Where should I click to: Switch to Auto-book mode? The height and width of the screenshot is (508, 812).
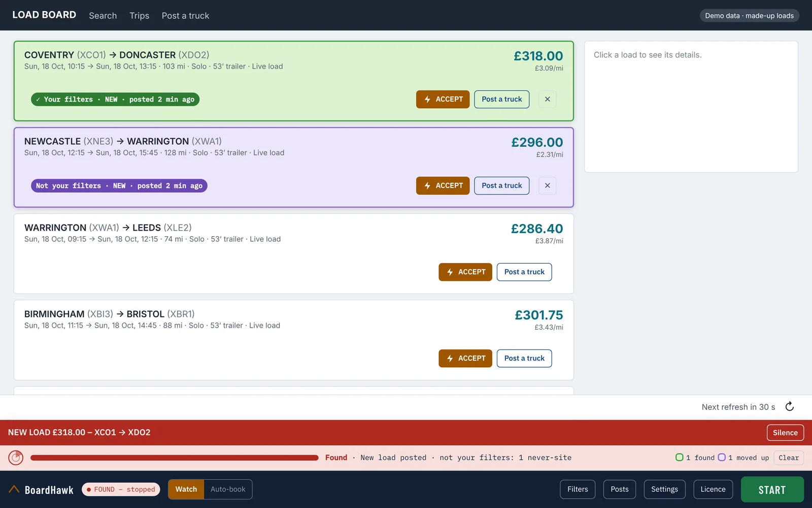[x=228, y=489]
